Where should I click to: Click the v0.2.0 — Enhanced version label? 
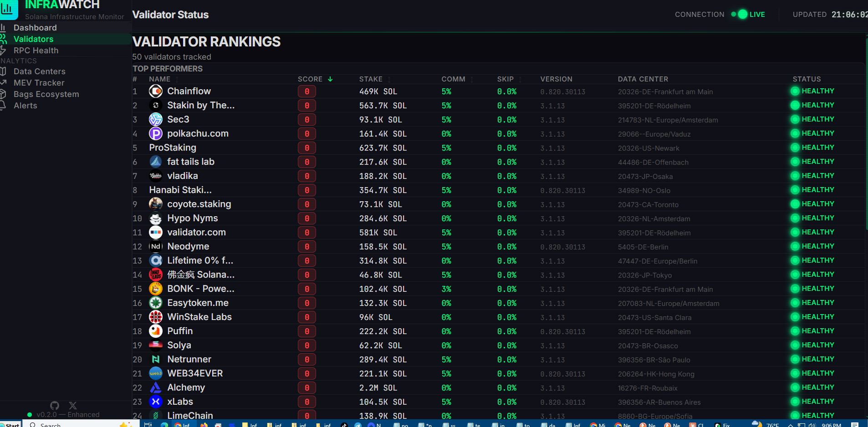[68, 415]
